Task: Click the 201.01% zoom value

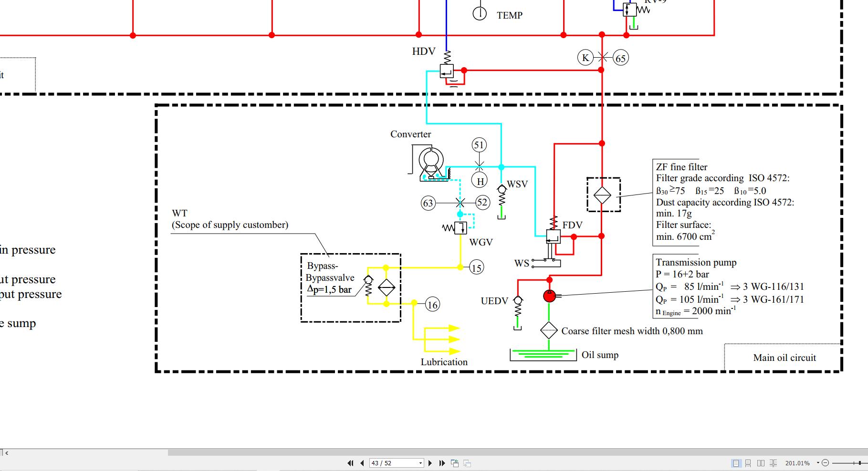Action: [x=797, y=463]
